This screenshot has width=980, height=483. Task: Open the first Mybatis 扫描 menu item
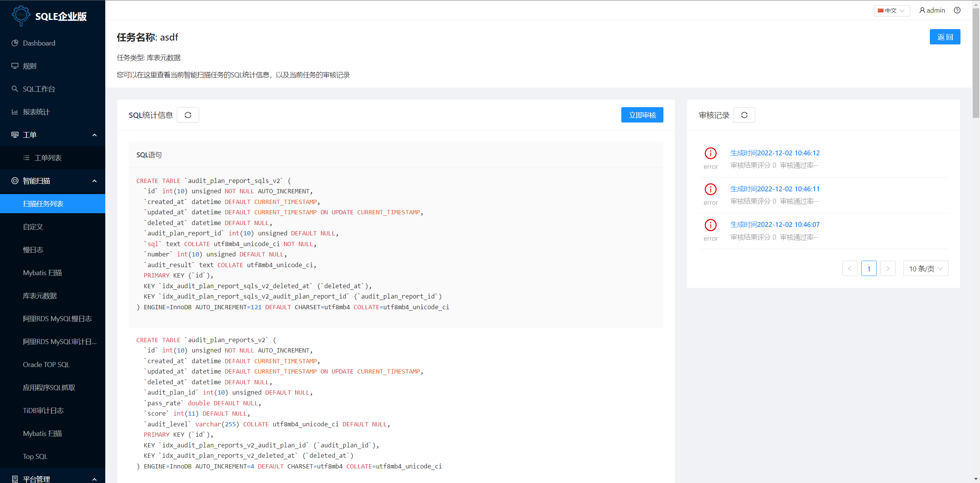52,273
